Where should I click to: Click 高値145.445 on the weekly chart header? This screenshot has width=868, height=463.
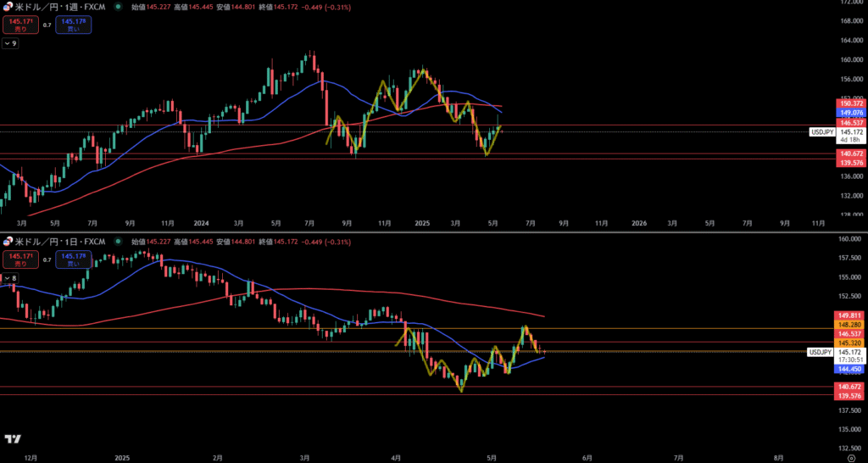193,8
